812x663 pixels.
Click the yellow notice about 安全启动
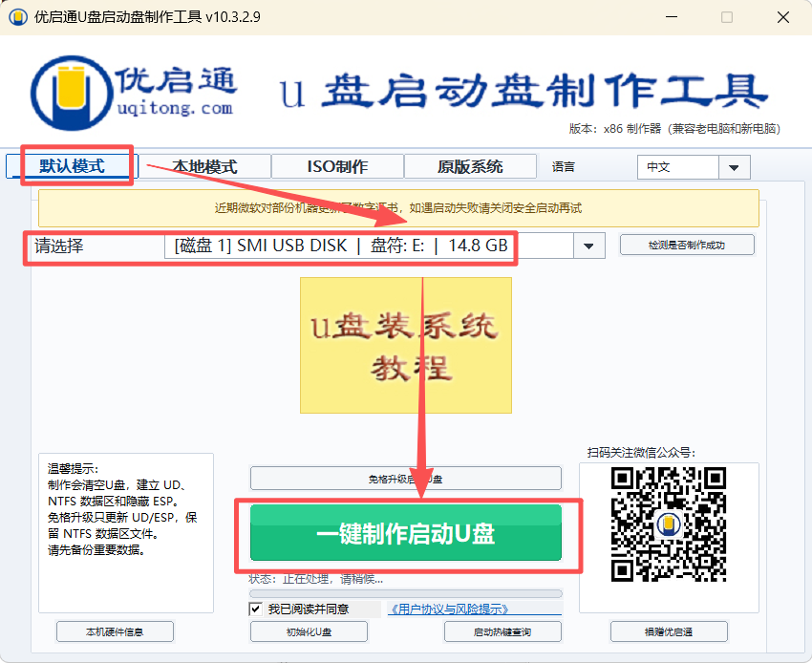point(398,208)
